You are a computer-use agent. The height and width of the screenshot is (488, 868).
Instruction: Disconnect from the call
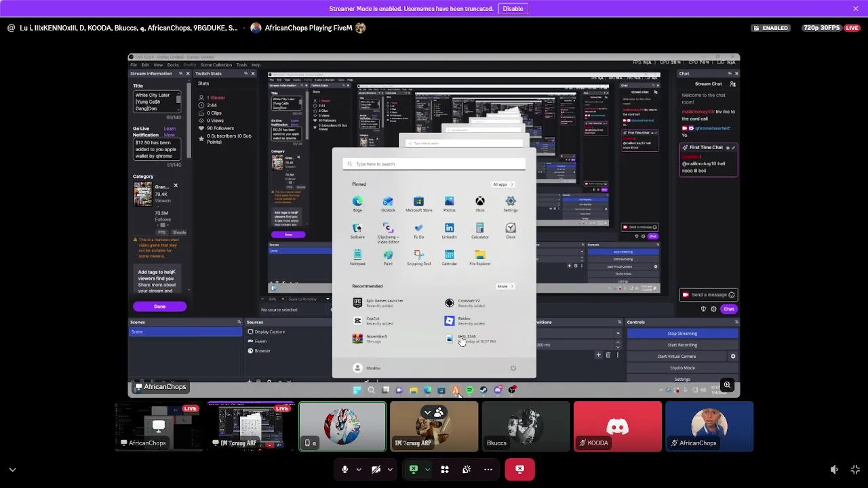point(519,469)
